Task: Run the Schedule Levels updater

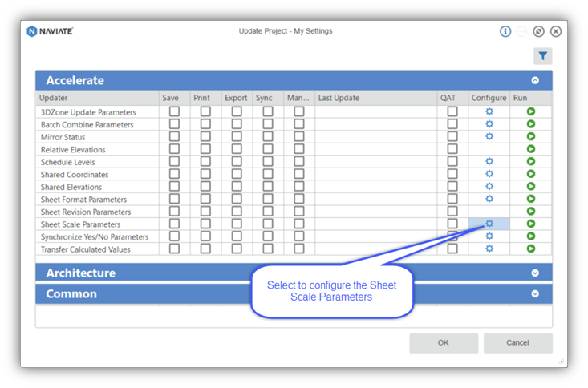Action: [x=530, y=161]
